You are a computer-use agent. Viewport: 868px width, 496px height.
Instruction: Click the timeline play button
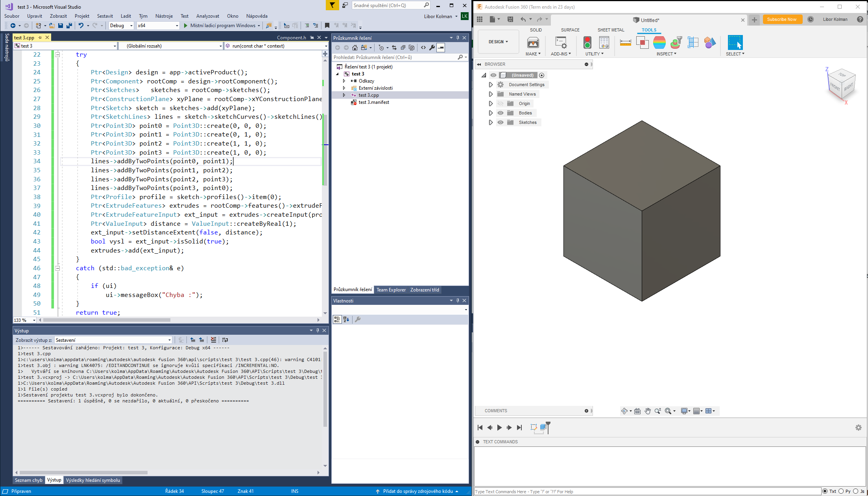pos(499,428)
